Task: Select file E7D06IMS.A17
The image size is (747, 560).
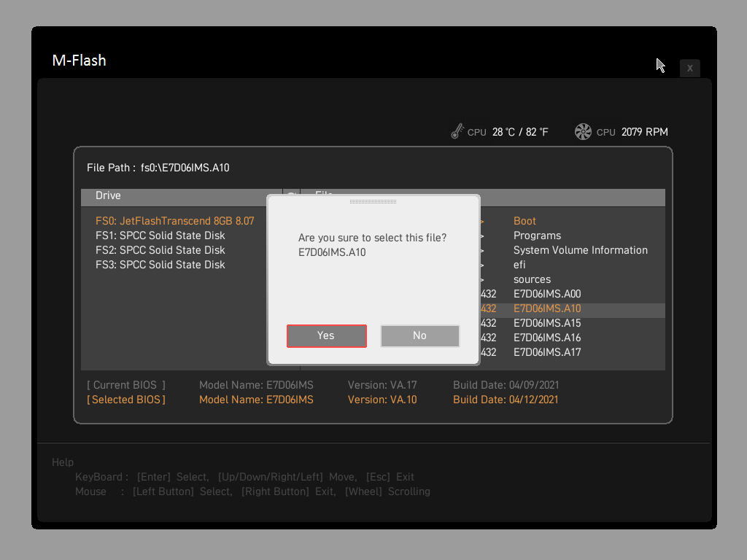Action: coord(547,352)
